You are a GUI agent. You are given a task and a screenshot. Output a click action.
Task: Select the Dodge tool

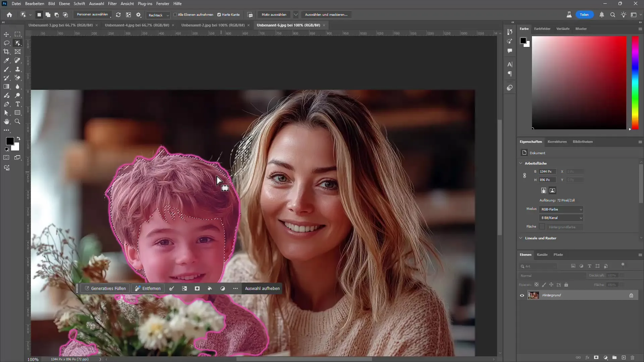click(17, 96)
